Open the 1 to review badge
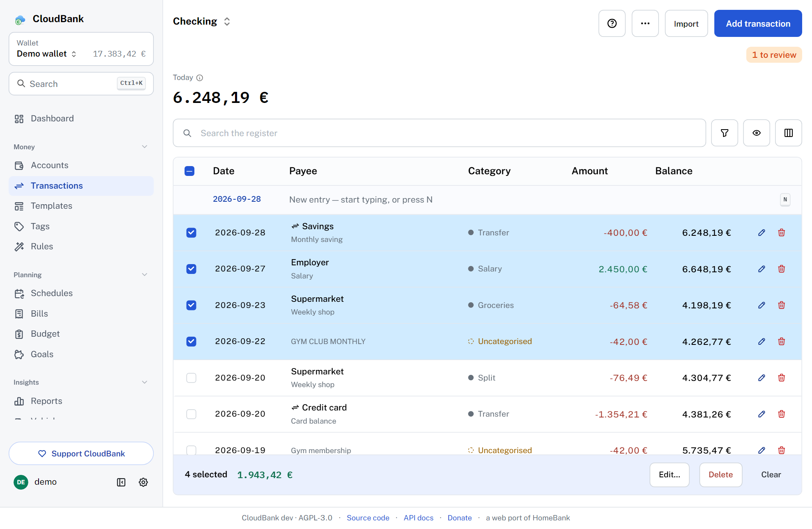 point(774,55)
